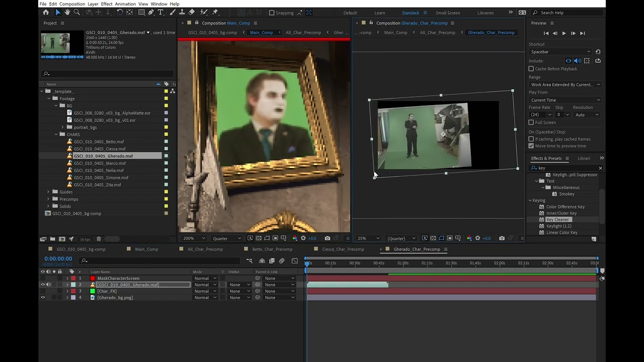
Task: Click the snapshot camera icon in Main_Comp viewer
Action: (x=328, y=238)
